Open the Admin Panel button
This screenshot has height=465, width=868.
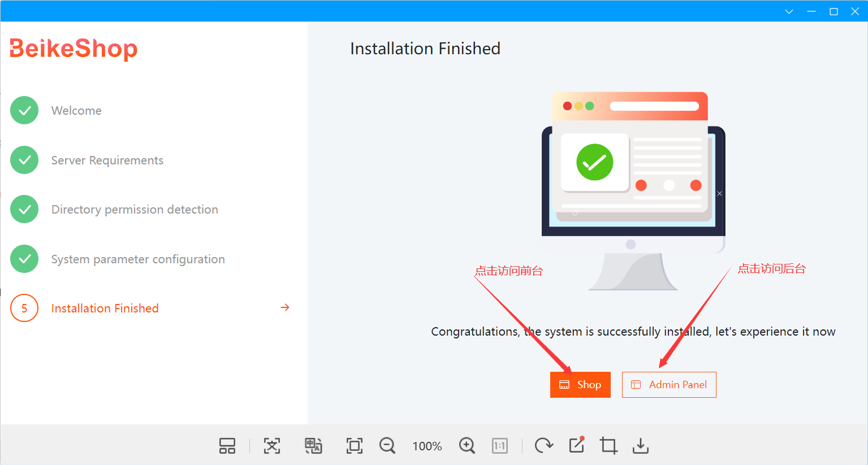pyautogui.click(x=669, y=385)
